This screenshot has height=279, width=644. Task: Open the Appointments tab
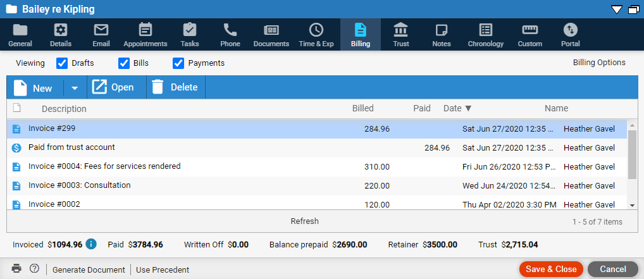click(x=146, y=35)
